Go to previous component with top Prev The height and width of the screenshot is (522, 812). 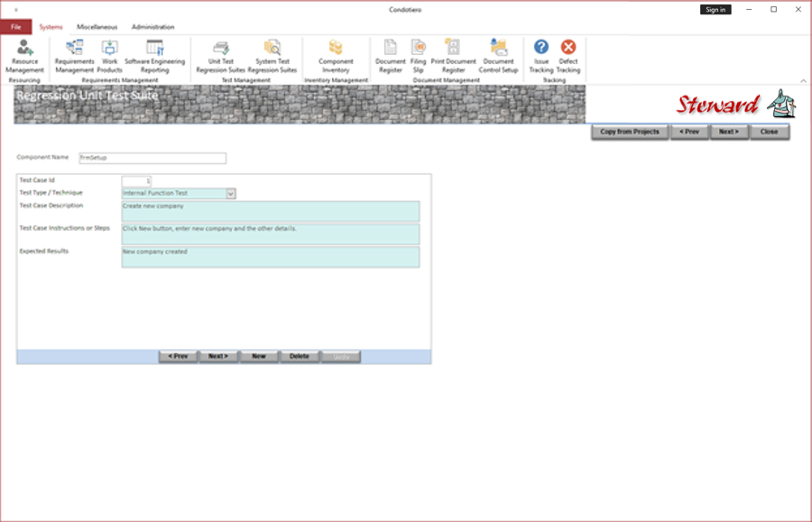689,132
